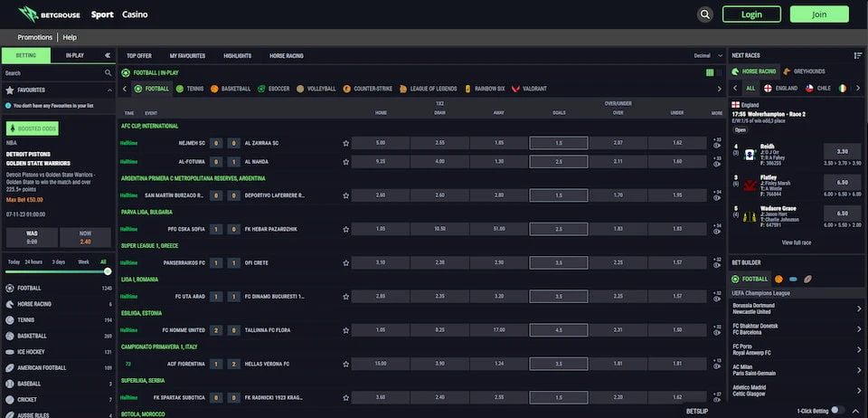Viewport: 868px width, 418px height.
Task: Favourite the Al-Fotuwa vs Al Nahda match
Action: [346, 162]
